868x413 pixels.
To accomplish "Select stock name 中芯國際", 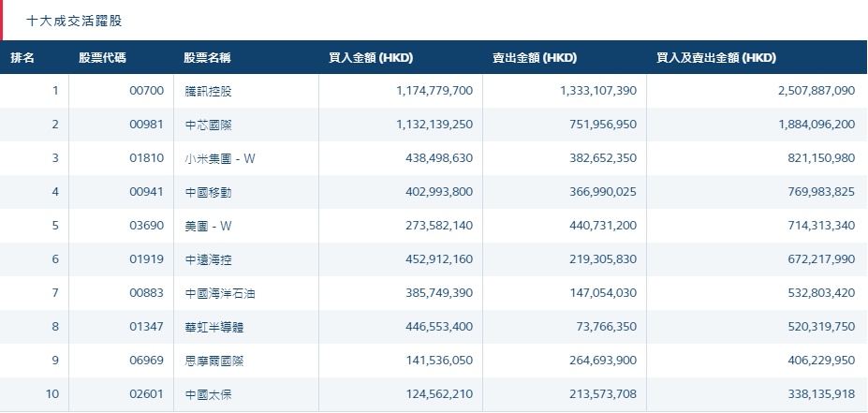I will [208, 125].
